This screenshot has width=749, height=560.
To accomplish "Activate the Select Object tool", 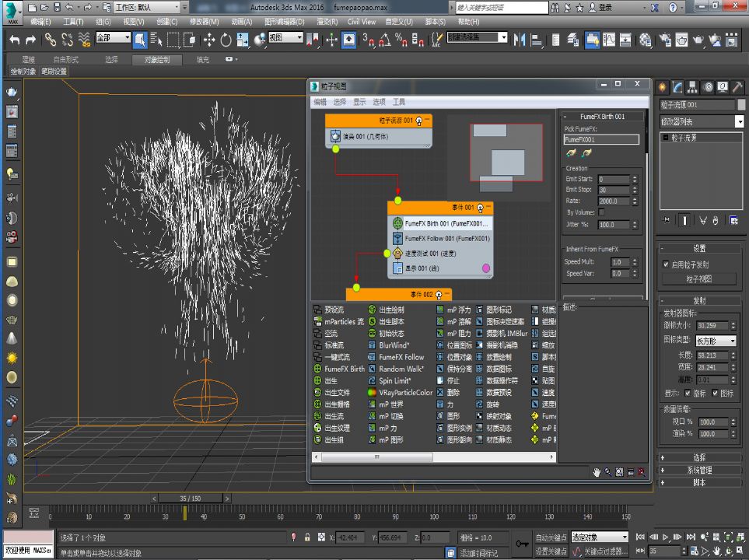I will [x=140, y=40].
